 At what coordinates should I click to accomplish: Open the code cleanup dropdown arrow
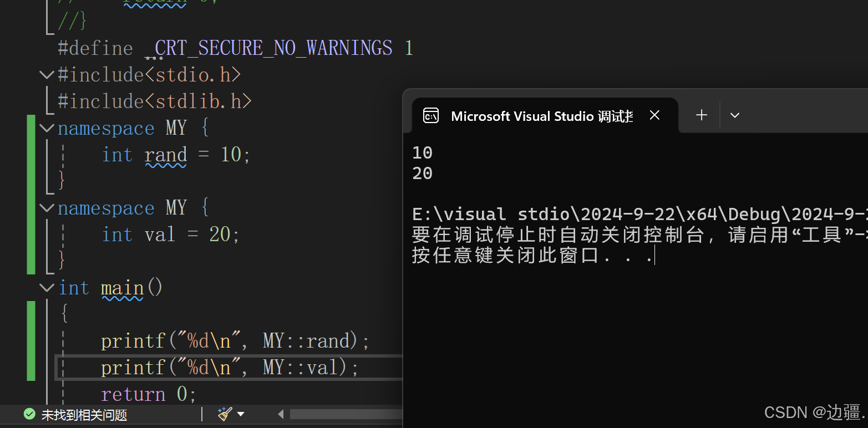[x=241, y=414]
